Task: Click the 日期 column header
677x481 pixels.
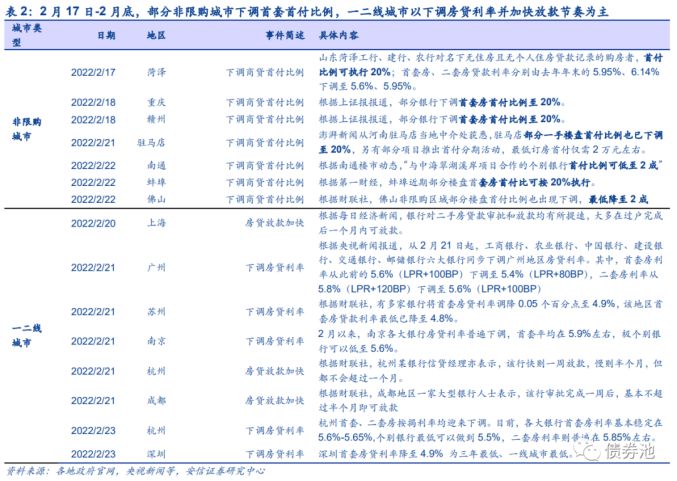Action: click(106, 35)
